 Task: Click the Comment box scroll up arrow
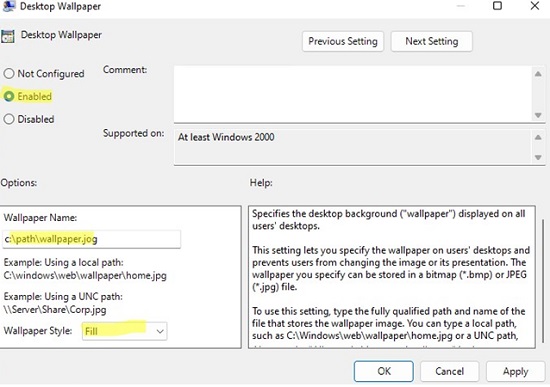[x=538, y=74]
